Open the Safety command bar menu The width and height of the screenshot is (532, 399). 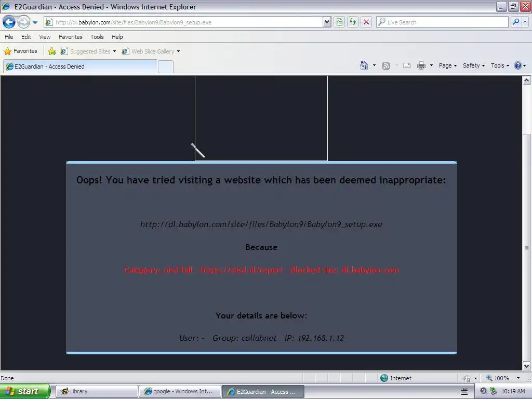(x=474, y=65)
